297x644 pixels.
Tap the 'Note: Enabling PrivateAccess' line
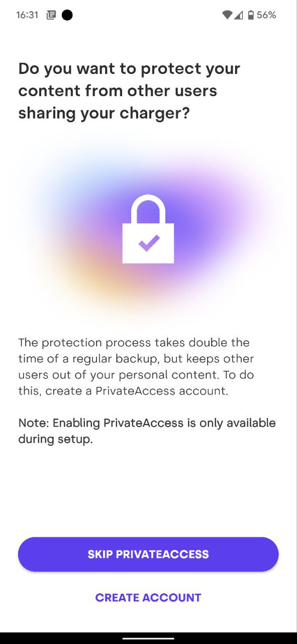(147, 423)
